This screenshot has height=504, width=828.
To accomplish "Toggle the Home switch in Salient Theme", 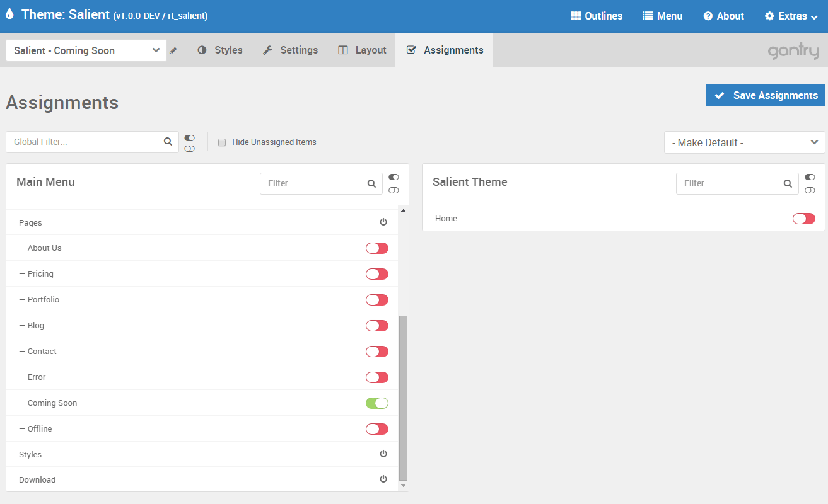I will coord(804,219).
